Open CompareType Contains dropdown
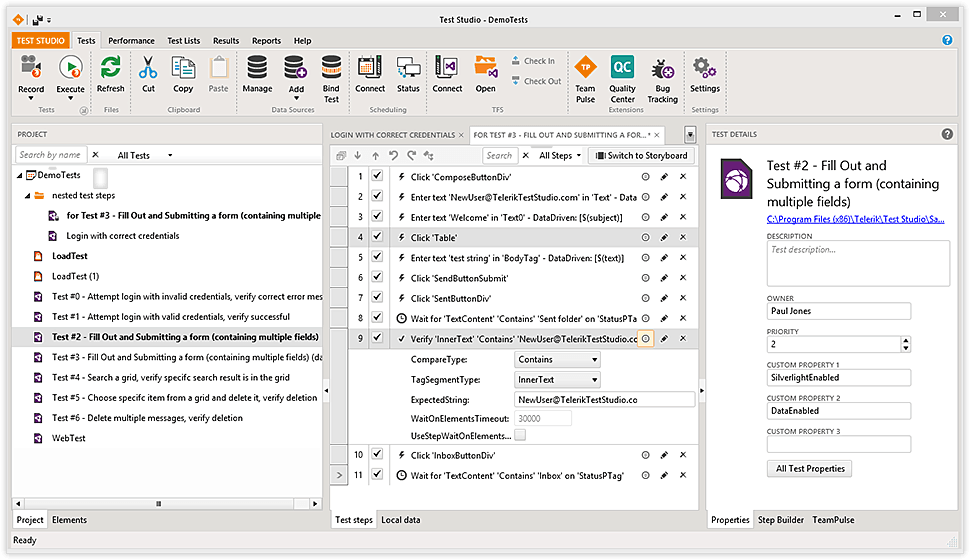Screen dimensions: 970x560 point(557,360)
